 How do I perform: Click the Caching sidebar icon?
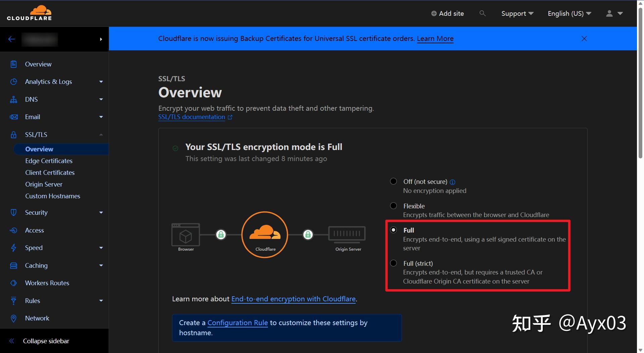pos(13,265)
